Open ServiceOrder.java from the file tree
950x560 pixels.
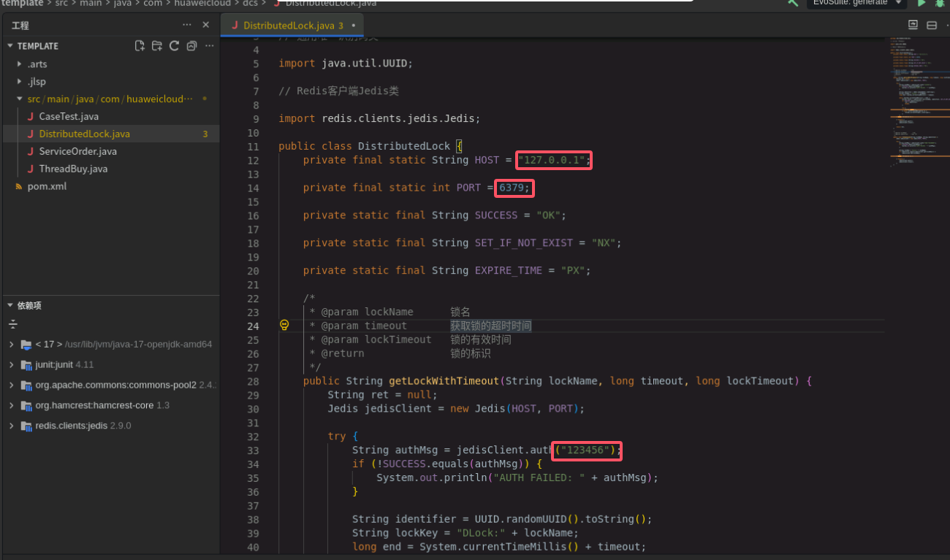(x=77, y=151)
